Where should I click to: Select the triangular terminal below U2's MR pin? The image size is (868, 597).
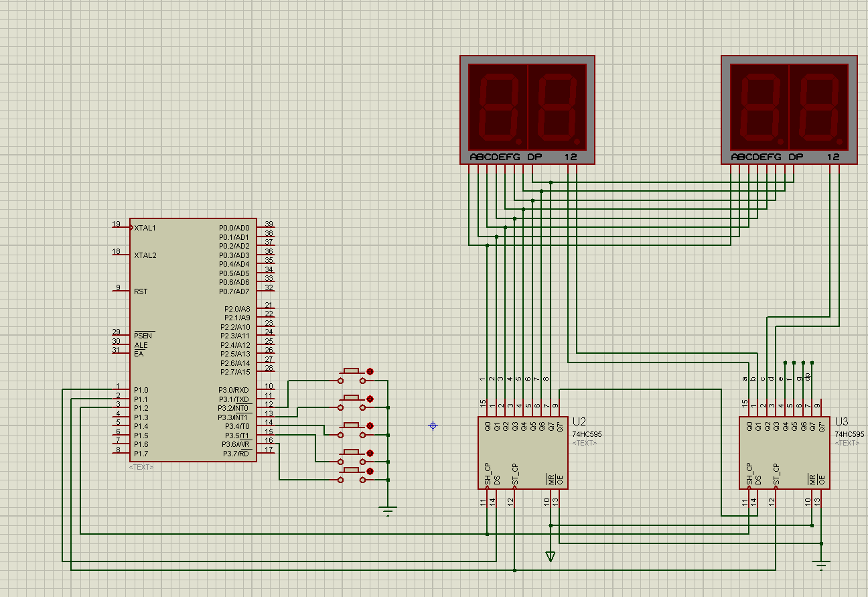click(x=551, y=555)
